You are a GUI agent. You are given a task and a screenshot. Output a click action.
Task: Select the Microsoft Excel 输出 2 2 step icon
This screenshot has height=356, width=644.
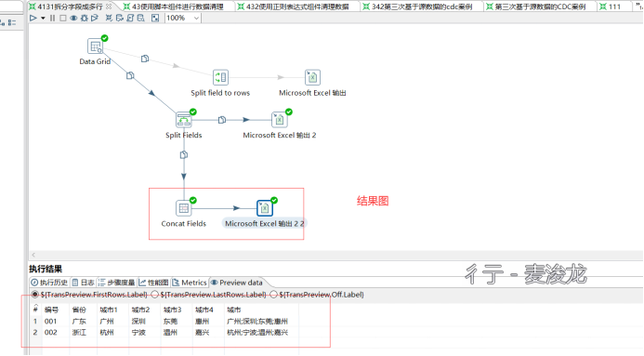tap(265, 208)
